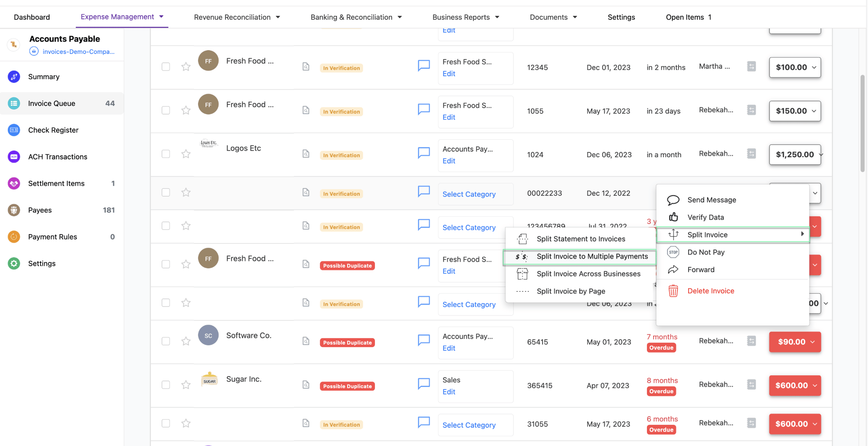Screen dimensions: 868x446
Task: Open ACH Transactions from the sidebar
Action: tap(14, 156)
